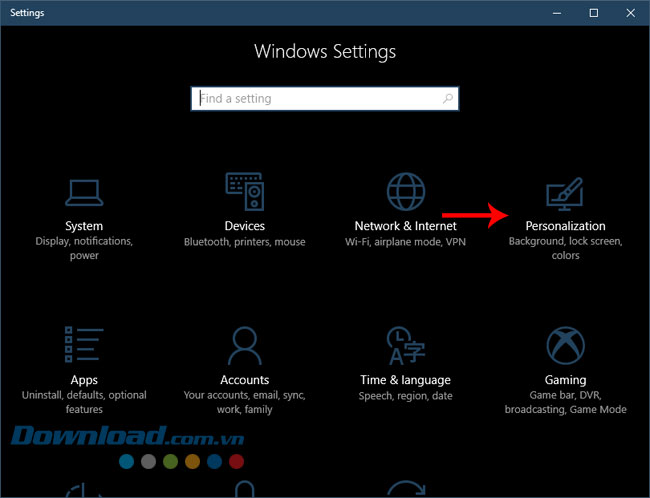The height and width of the screenshot is (498, 650).
Task: Select the Accounts person icon
Action: [x=245, y=345]
